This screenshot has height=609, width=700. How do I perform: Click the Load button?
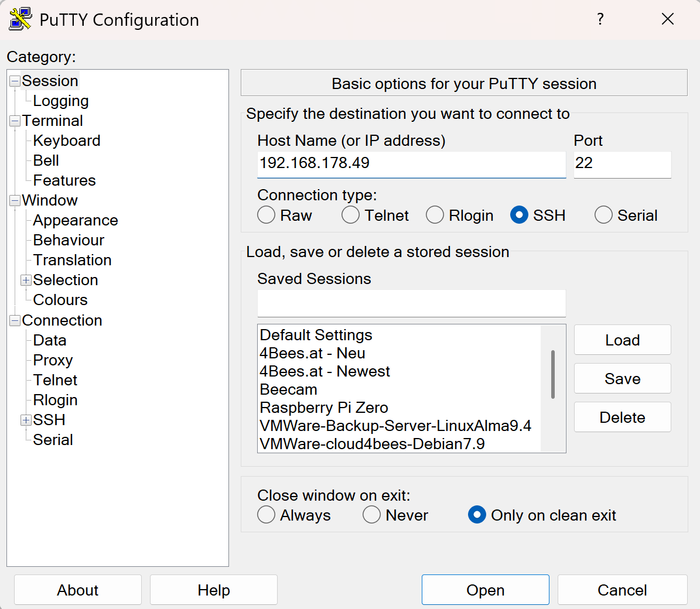(622, 340)
